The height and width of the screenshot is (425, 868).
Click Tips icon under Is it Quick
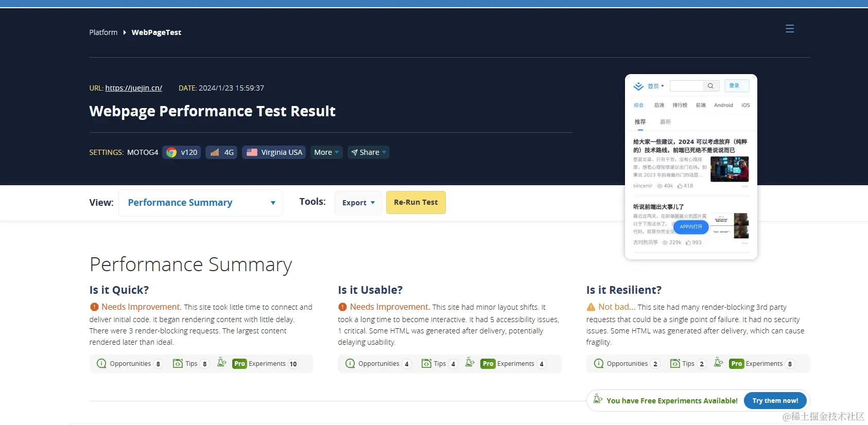[178, 363]
